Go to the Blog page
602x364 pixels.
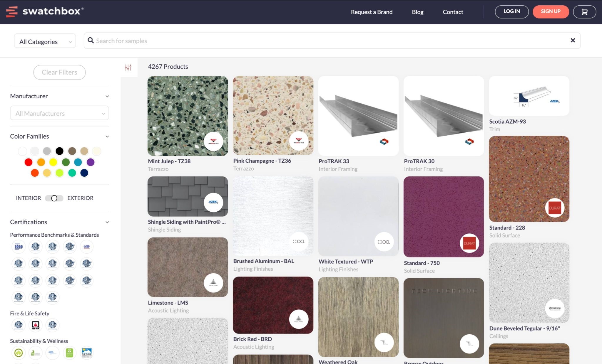pos(417,12)
